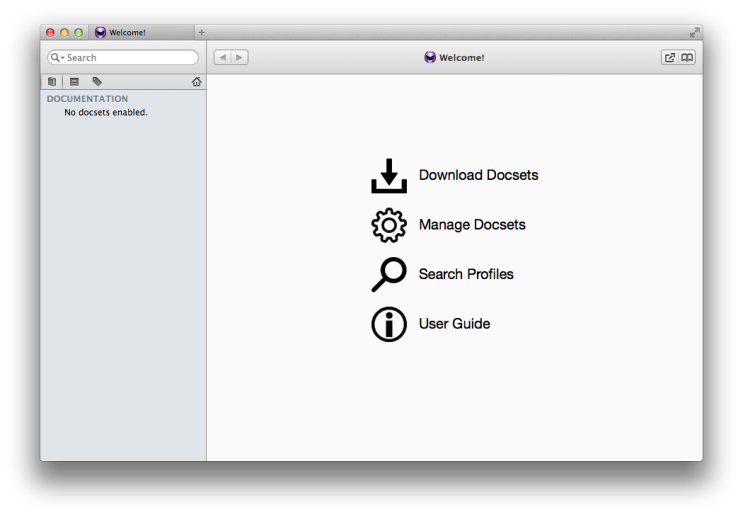Click the 'No docsets enabled.' text

106,112
